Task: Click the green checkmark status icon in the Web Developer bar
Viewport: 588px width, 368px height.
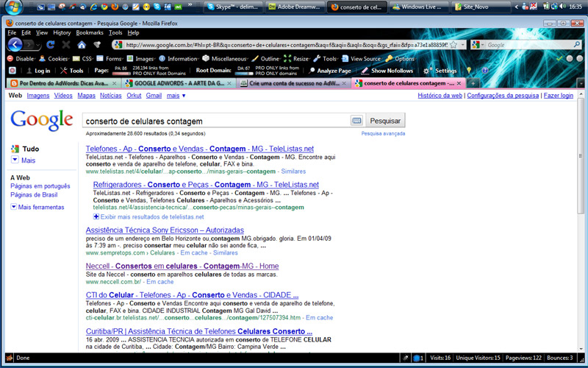Action: (x=559, y=59)
